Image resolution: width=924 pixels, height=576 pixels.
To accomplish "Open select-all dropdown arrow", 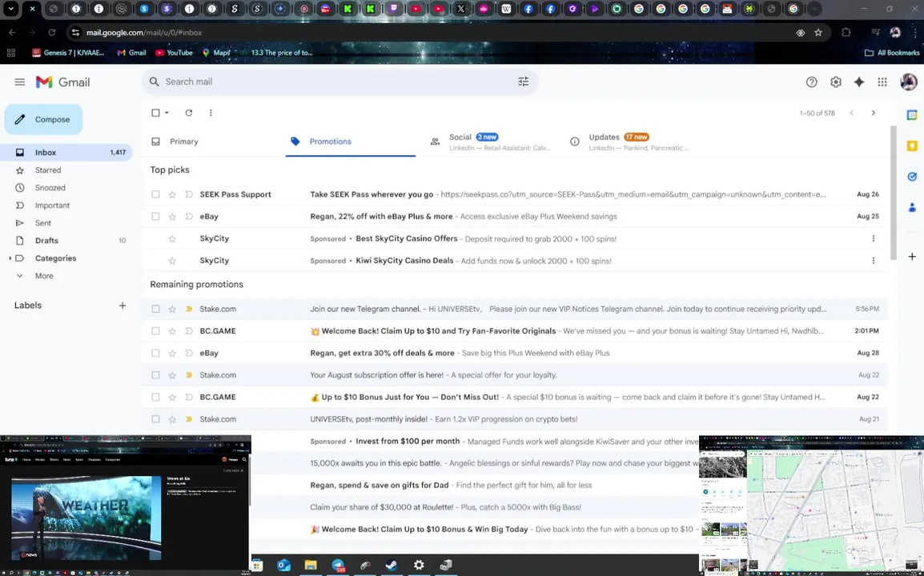I will (167, 113).
